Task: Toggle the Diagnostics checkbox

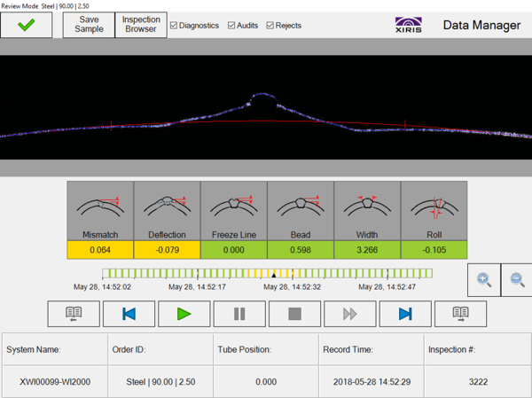Action: [174, 26]
